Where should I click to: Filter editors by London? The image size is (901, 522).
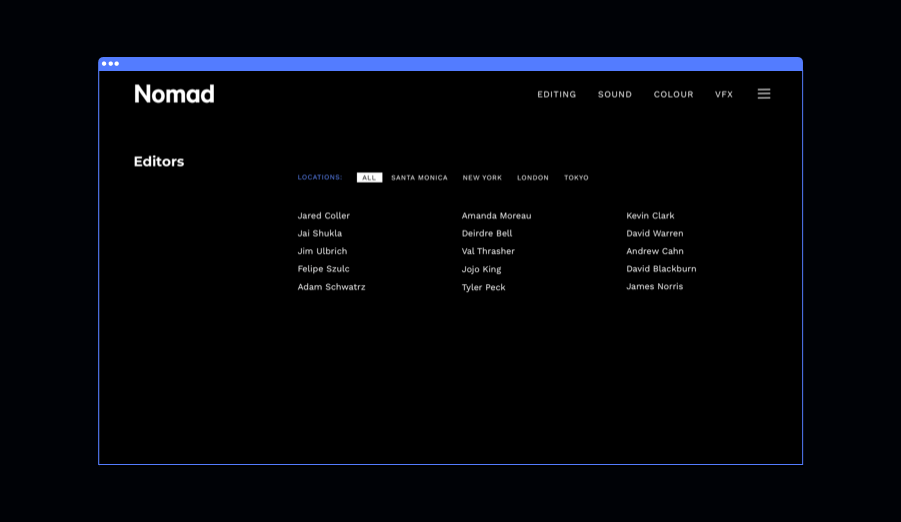[x=533, y=178]
